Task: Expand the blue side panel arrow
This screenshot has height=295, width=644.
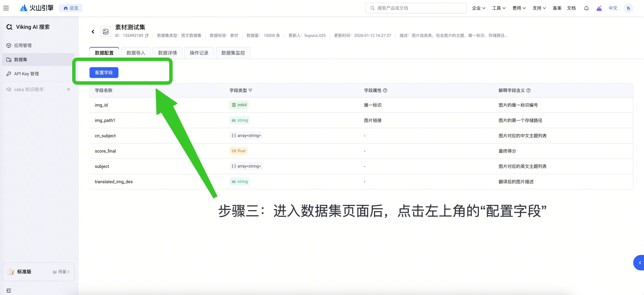Action: click(640, 263)
